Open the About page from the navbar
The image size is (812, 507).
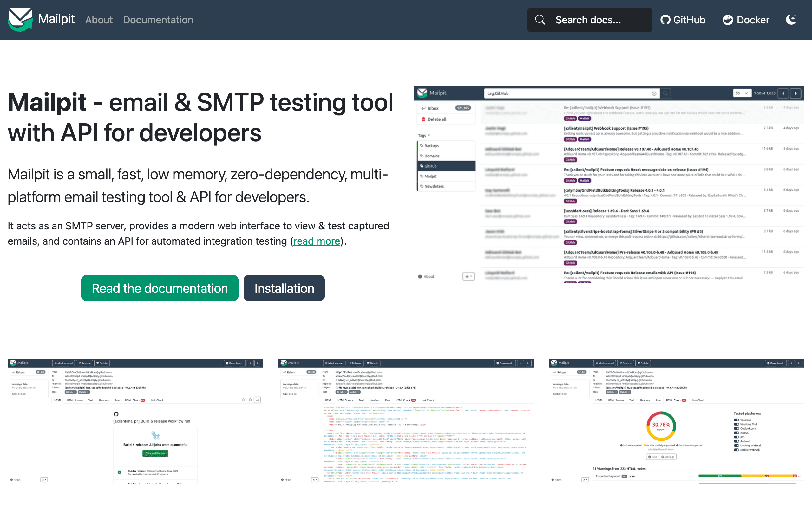(99, 20)
